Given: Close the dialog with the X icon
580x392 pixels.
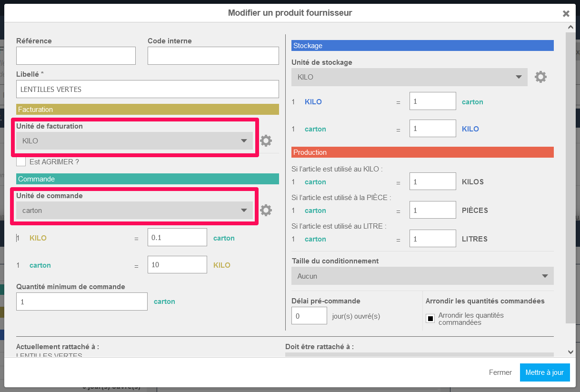Looking at the screenshot, I should (566, 14).
